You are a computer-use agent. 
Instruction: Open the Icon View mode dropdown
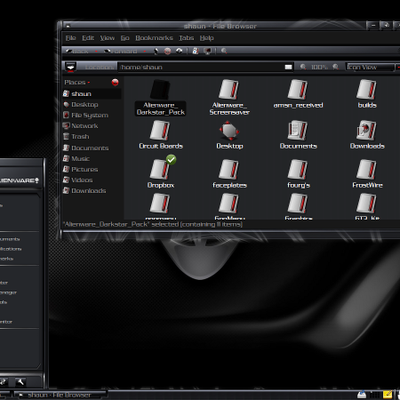tap(373, 67)
